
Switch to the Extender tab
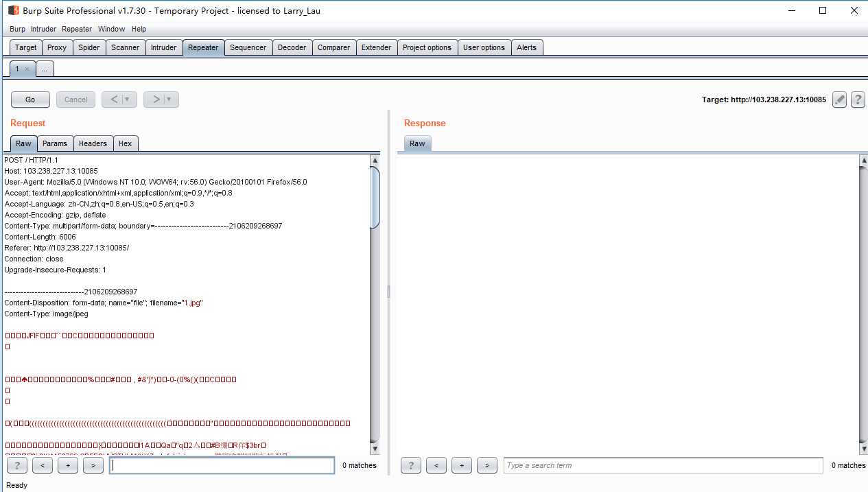pos(377,47)
